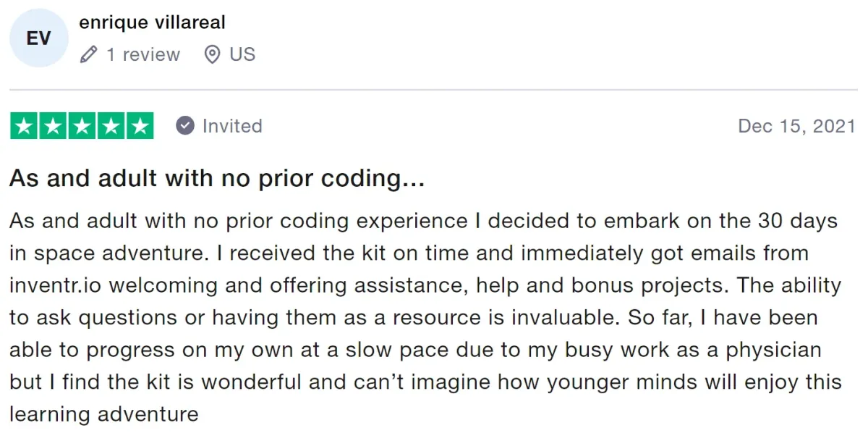Click the fifth green rating star
Image resolution: width=868 pixels, height=441 pixels.
coord(140,126)
